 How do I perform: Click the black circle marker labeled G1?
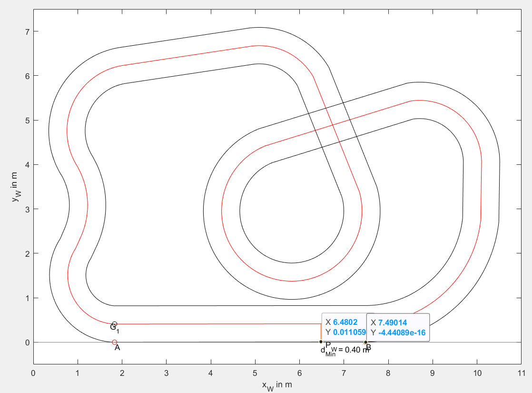pos(114,324)
